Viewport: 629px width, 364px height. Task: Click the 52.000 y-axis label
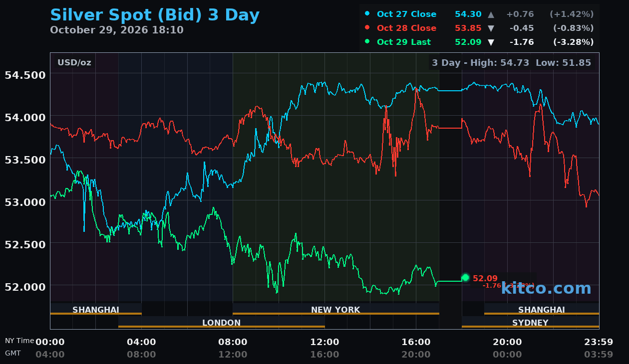click(25, 287)
